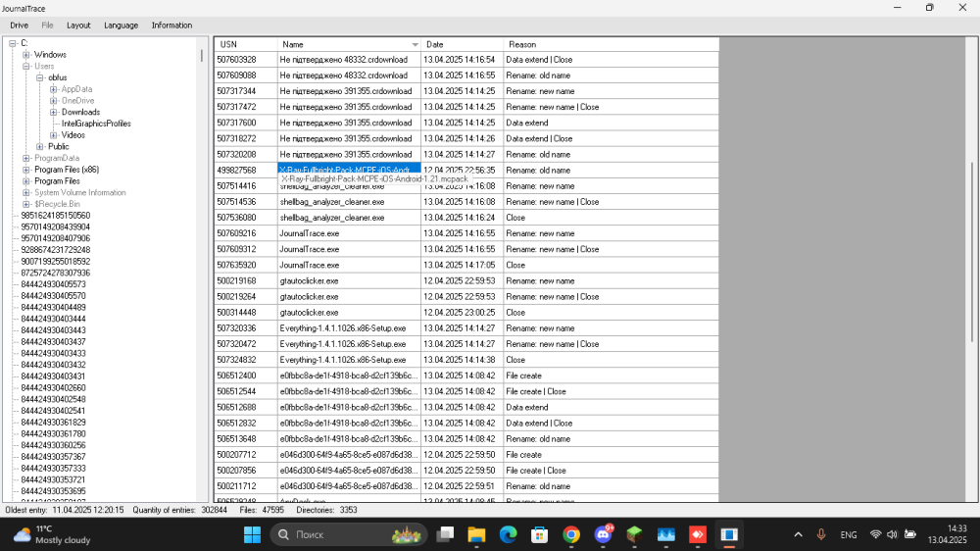Open Task View from the taskbar
This screenshot has height=551, width=980.
[x=445, y=534]
